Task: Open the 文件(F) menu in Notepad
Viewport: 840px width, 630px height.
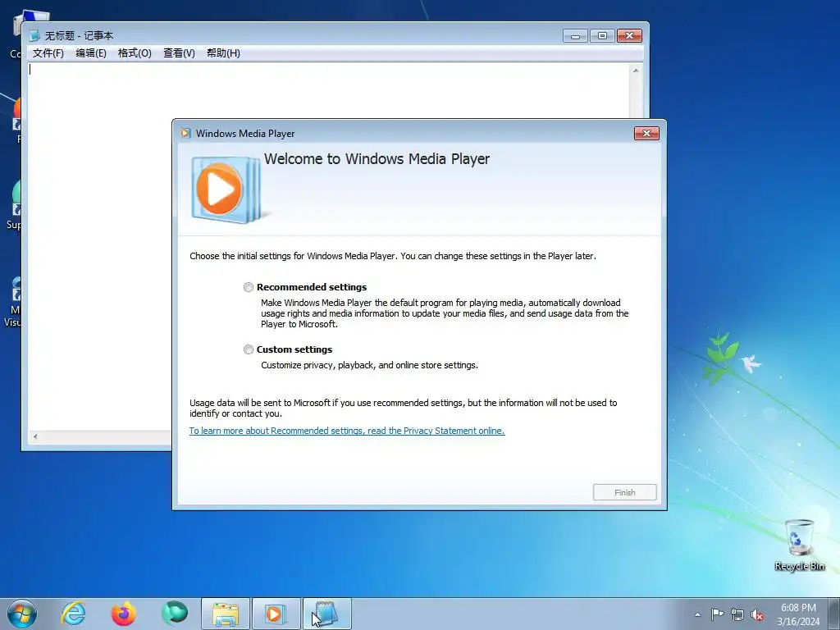Action: pyautogui.click(x=48, y=53)
